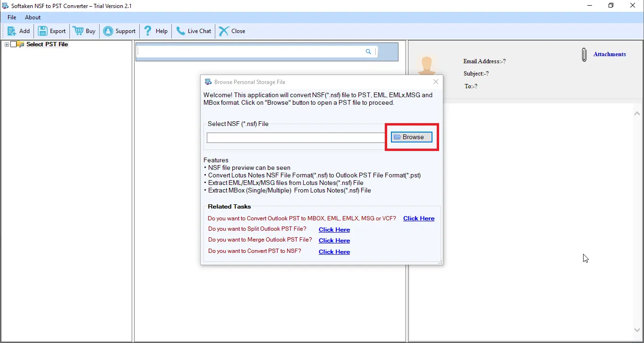The width and height of the screenshot is (644, 343).
Task: Open Support from the toolbar
Action: (119, 31)
